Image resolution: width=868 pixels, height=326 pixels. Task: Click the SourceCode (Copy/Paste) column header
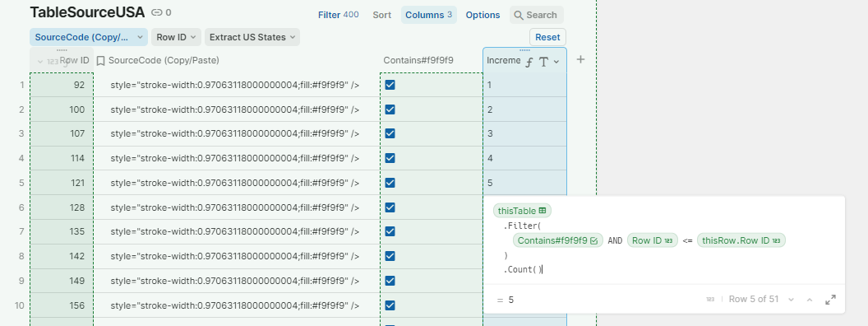click(x=164, y=60)
